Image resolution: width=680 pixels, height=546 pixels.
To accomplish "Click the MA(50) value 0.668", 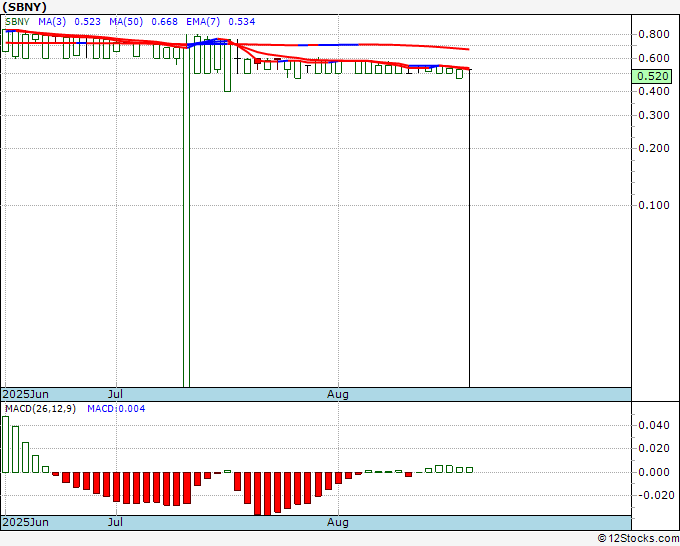I will pos(164,22).
